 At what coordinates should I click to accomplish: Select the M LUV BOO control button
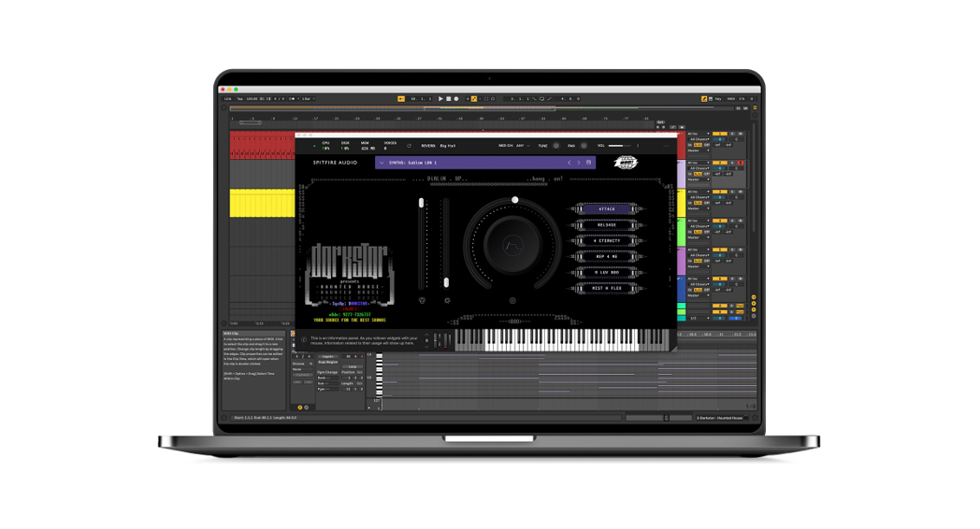(606, 272)
